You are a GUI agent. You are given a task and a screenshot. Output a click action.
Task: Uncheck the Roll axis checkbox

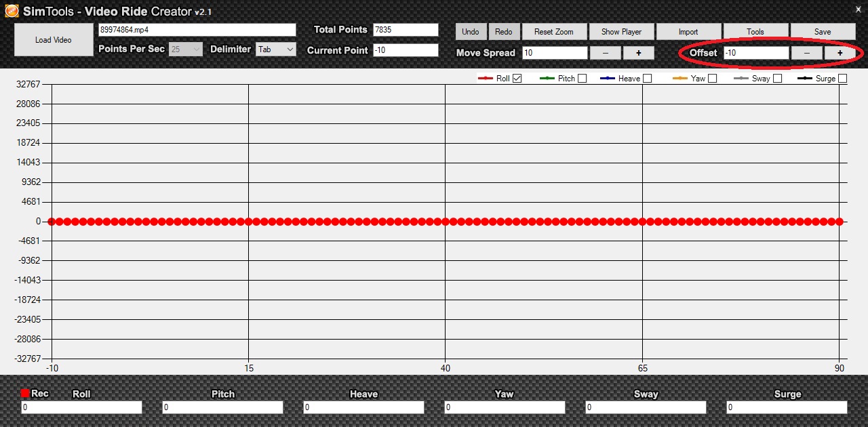(517, 79)
